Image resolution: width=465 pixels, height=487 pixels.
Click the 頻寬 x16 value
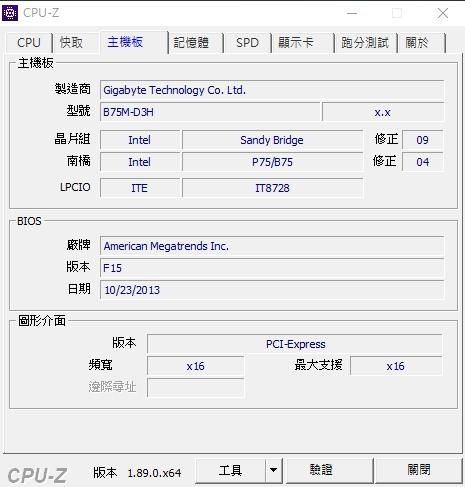196,366
